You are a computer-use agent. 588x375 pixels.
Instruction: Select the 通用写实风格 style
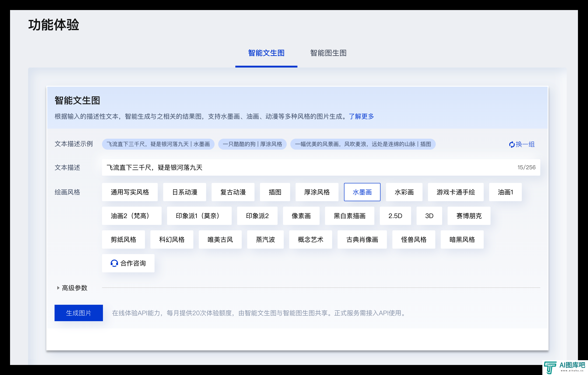(x=130, y=192)
